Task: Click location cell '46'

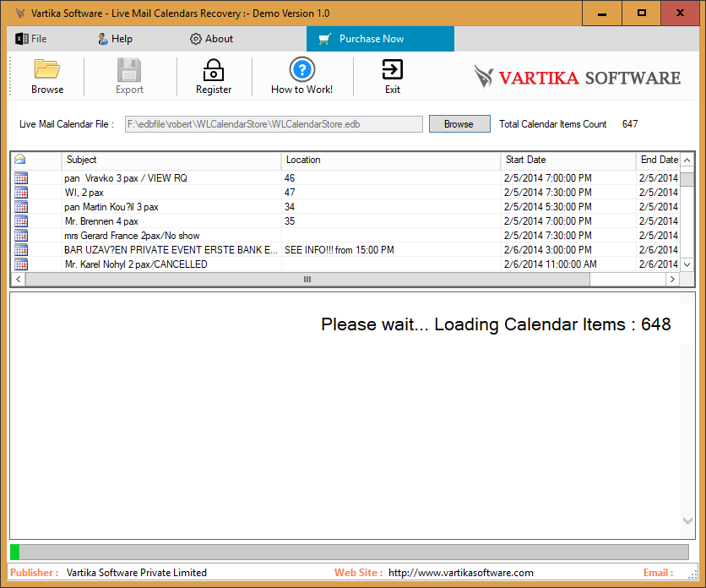Action: click(290, 178)
